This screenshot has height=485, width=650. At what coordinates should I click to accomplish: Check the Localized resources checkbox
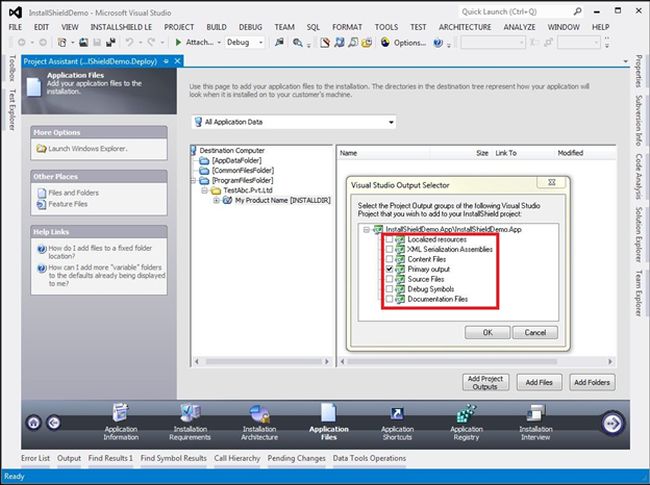coord(389,240)
